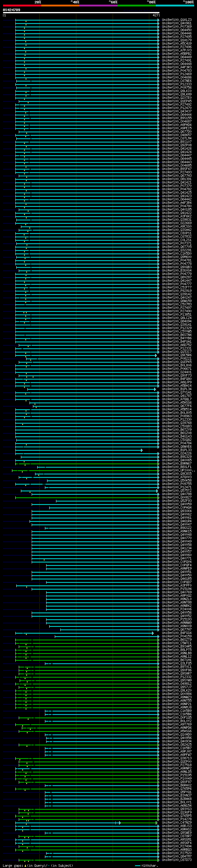Click the alignment bar for UniRef100_P12470
Screen dimensions: 197x868
87,108
